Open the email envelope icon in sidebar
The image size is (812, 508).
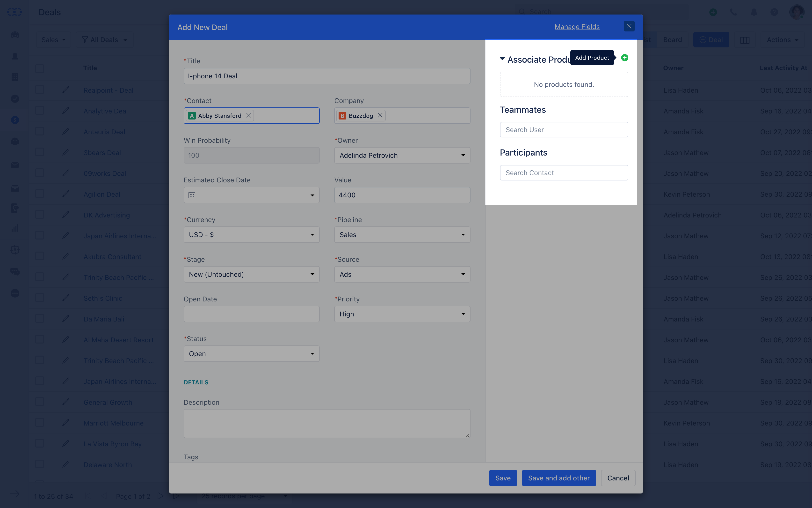[x=15, y=165]
